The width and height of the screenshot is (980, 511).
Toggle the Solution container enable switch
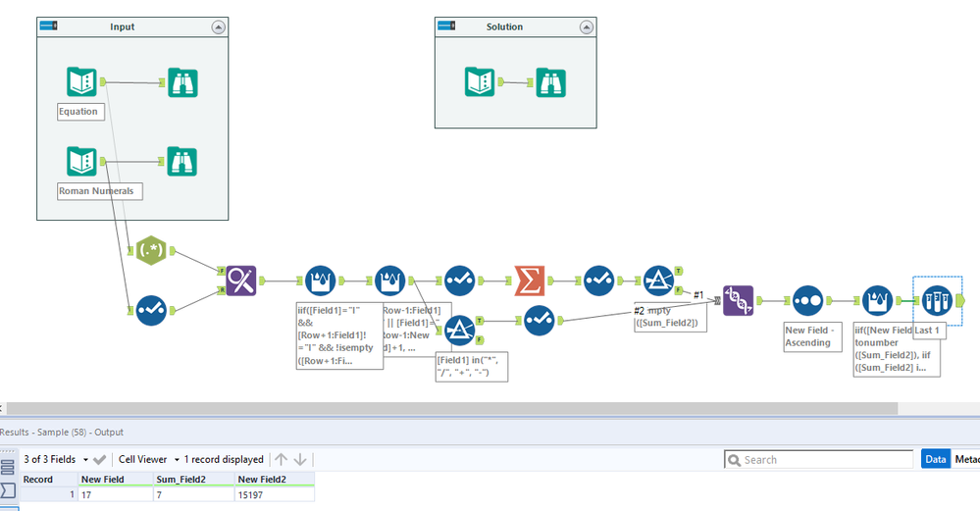coord(446,26)
